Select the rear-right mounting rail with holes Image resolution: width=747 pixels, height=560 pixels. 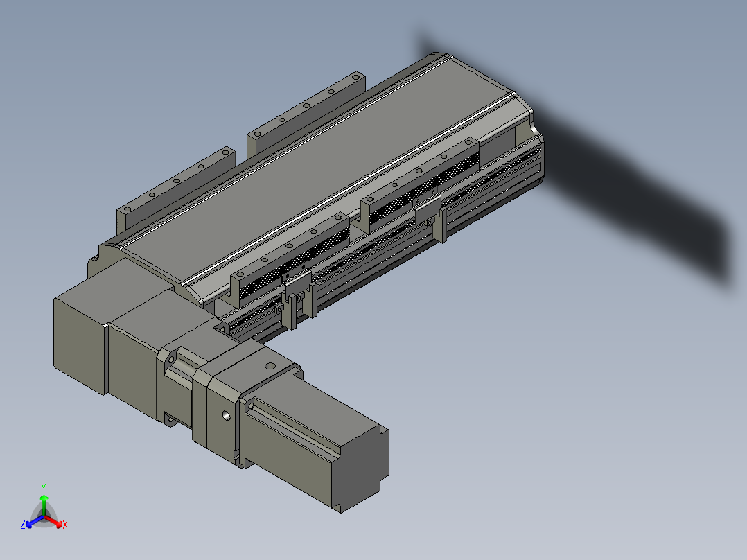pyautogui.click(x=306, y=112)
